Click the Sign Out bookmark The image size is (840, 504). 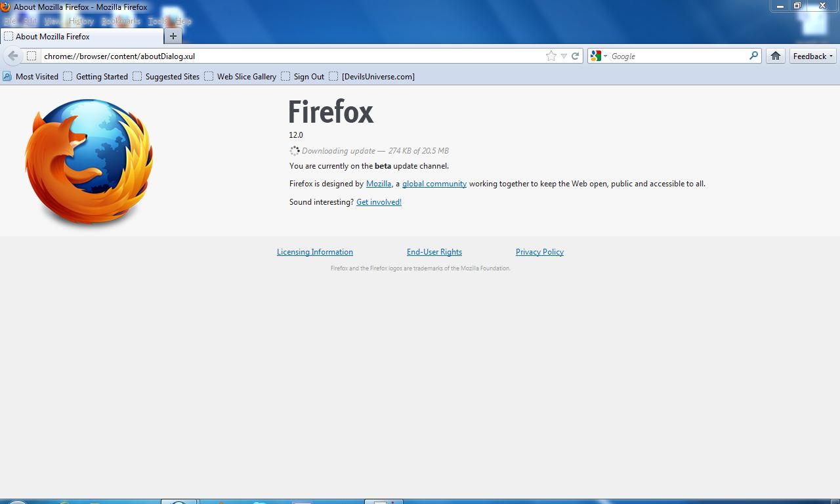click(303, 77)
